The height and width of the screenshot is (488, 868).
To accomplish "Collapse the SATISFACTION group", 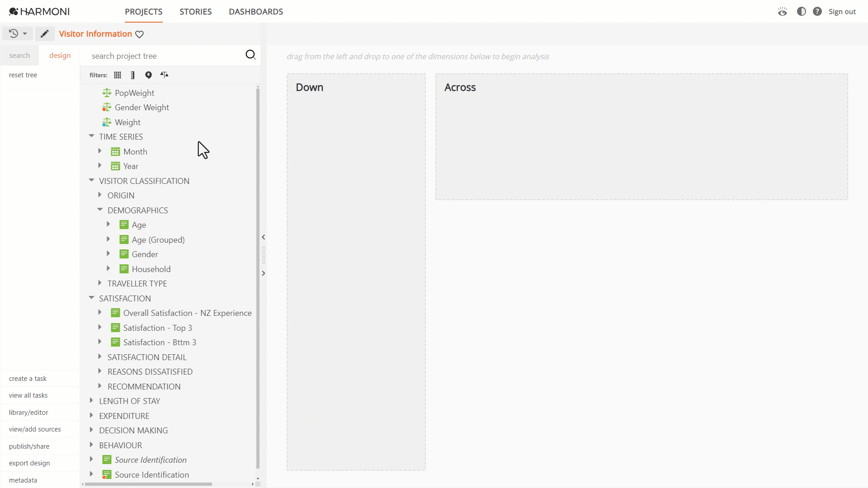I will (91, 298).
